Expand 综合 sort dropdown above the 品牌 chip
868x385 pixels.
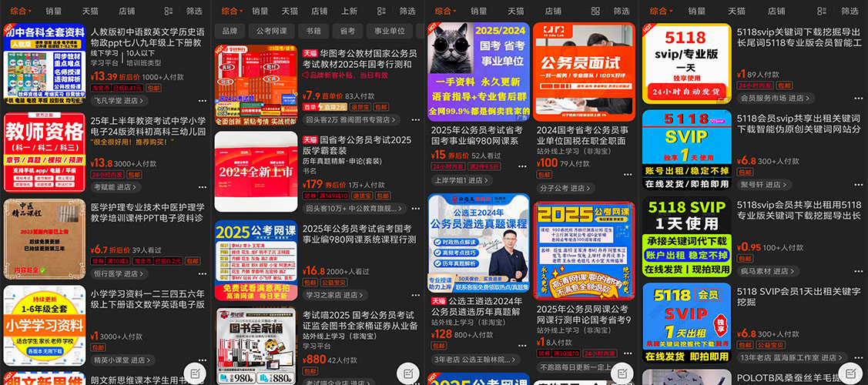point(231,11)
